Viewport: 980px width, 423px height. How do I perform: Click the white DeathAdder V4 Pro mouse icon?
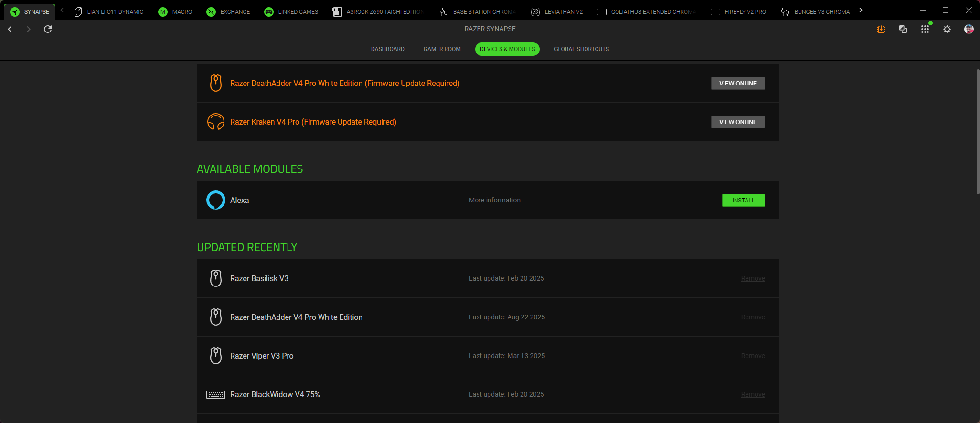(x=216, y=317)
